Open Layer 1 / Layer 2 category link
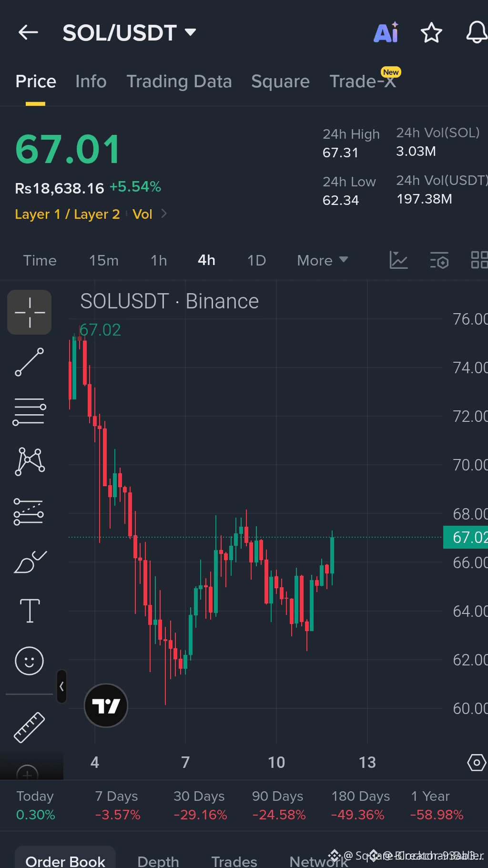Screen dimensions: 488x868 point(67,214)
